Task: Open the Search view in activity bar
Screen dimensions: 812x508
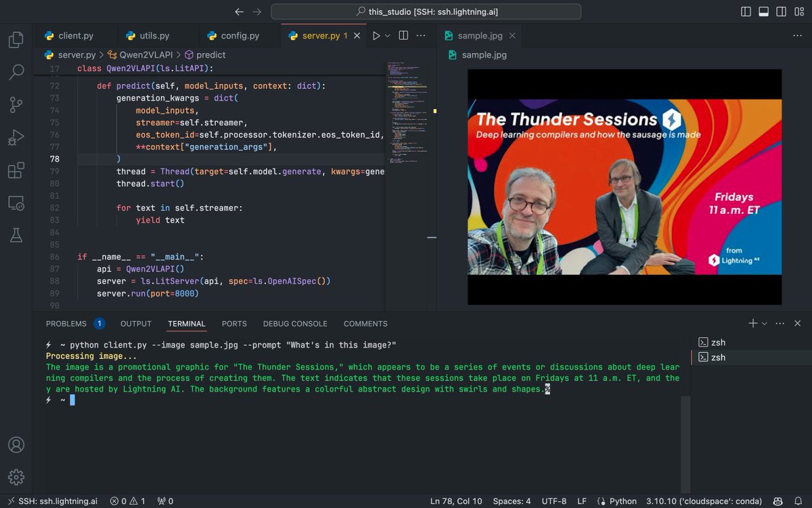Action: (x=16, y=72)
